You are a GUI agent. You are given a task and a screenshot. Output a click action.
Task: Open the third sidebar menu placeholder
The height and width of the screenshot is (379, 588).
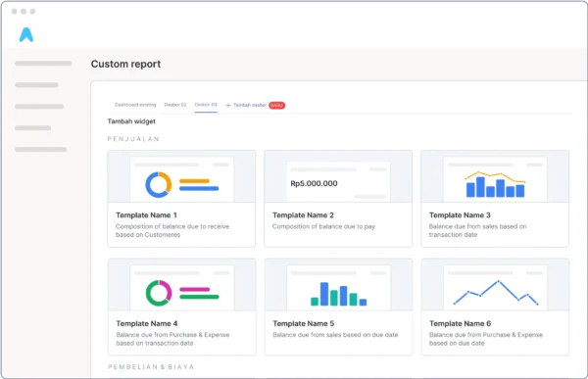click(39, 107)
